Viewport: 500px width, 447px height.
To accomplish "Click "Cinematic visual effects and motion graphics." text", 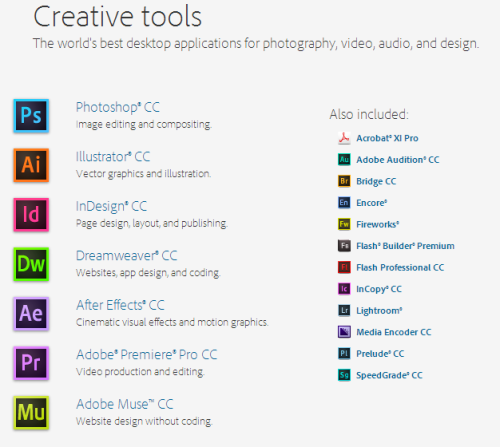I will pyautogui.click(x=172, y=322).
